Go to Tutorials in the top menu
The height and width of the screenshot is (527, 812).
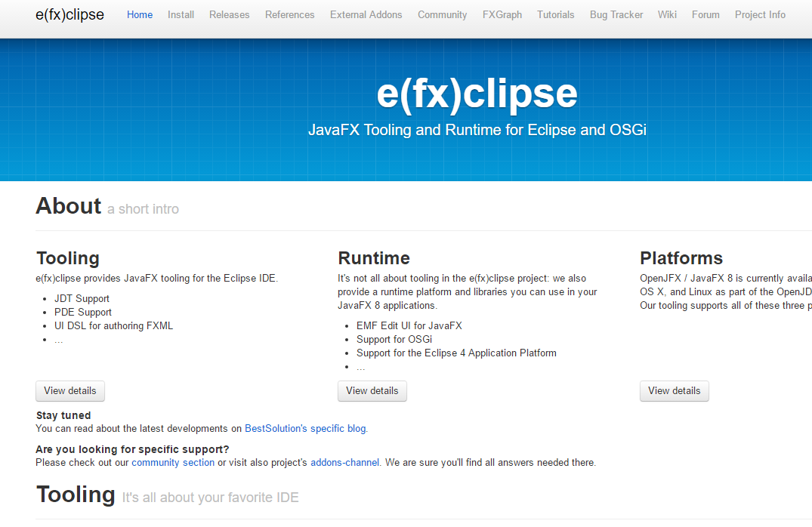tap(555, 14)
